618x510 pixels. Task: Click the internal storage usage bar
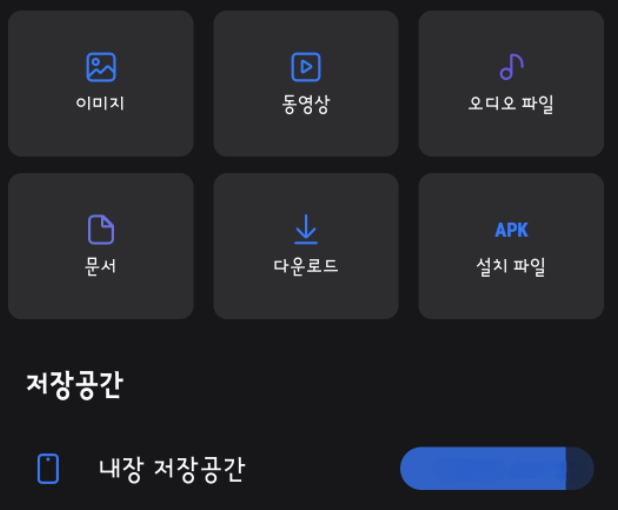pos(497,469)
